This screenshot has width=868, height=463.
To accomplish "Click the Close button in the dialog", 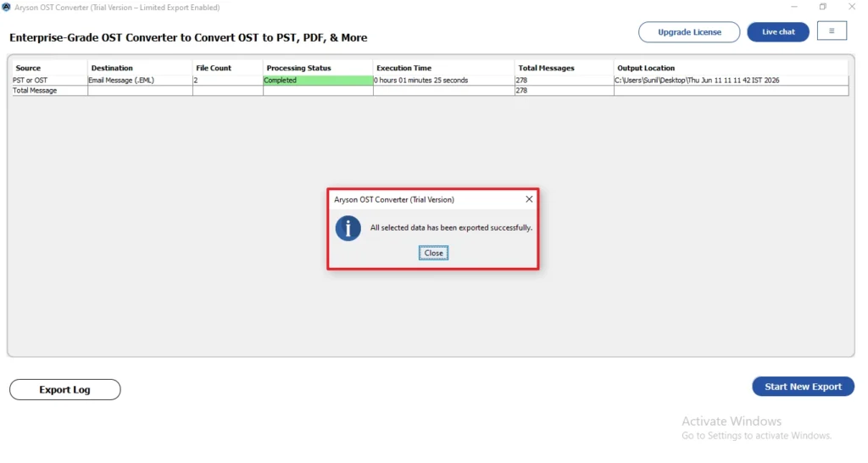I will tap(433, 253).
